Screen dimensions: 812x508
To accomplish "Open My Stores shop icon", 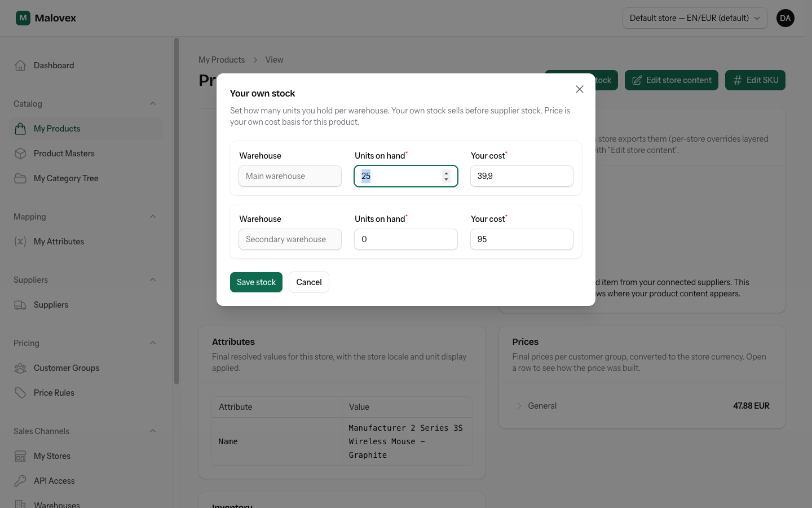I will (20, 456).
